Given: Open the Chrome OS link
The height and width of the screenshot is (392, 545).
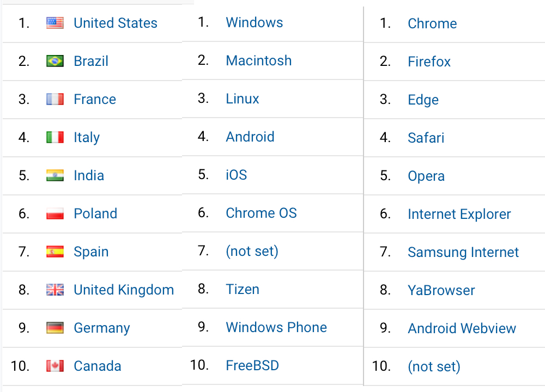Looking at the screenshot, I should pyautogui.click(x=262, y=213).
